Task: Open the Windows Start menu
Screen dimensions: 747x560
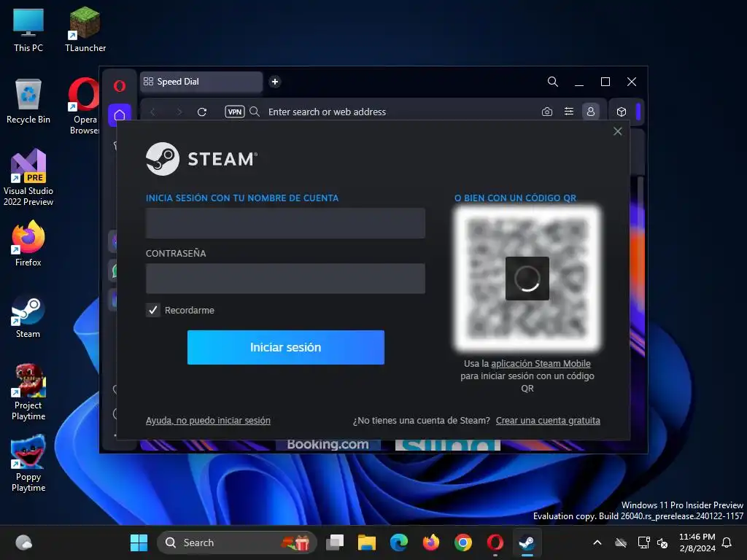Action: click(x=139, y=542)
